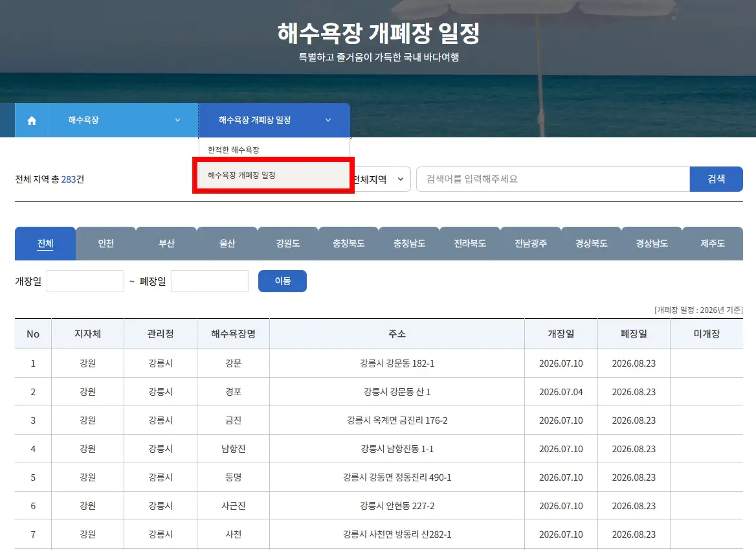Click the 지자체 column header
Image resolution: width=756 pixels, height=550 pixels.
coord(88,334)
